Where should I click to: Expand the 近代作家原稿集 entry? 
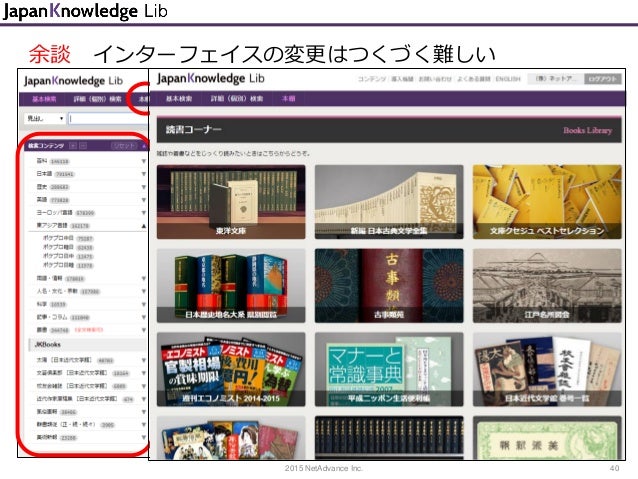click(143, 399)
